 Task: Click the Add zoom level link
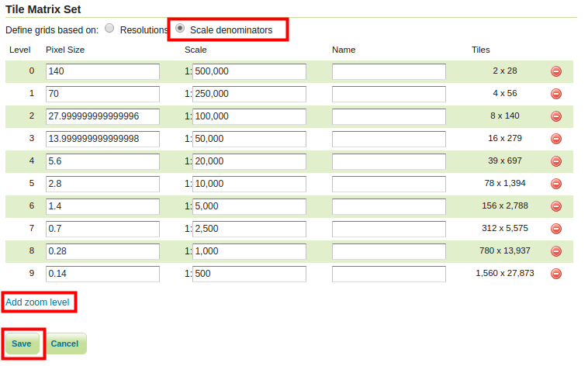pos(37,302)
